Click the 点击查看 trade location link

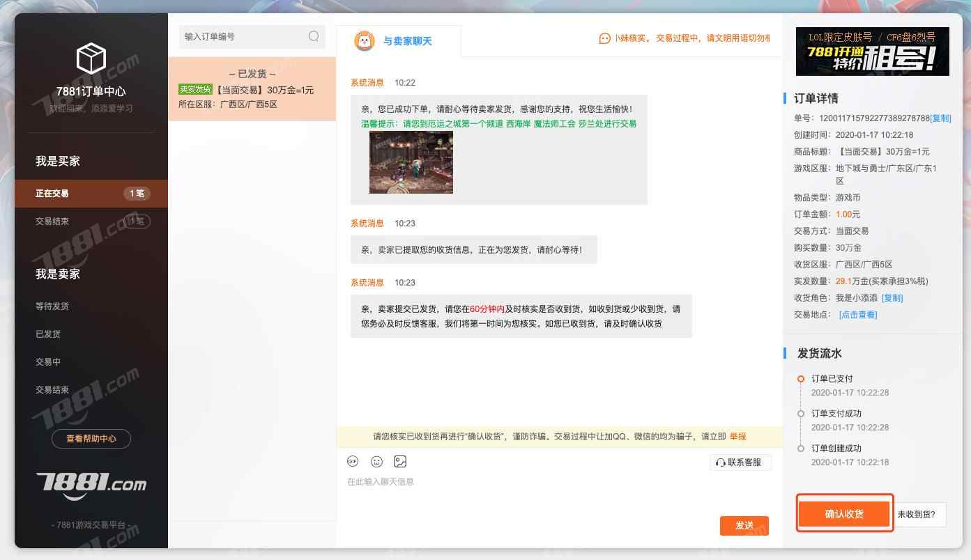(858, 315)
